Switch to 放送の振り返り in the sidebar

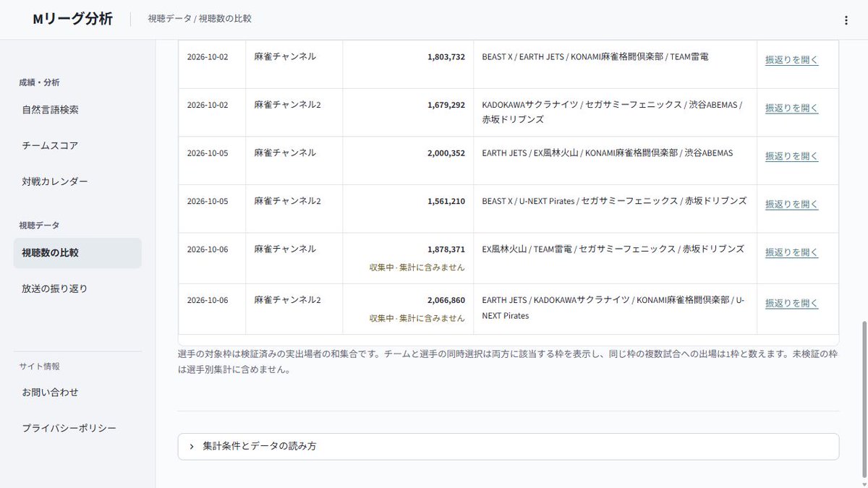pos(77,288)
